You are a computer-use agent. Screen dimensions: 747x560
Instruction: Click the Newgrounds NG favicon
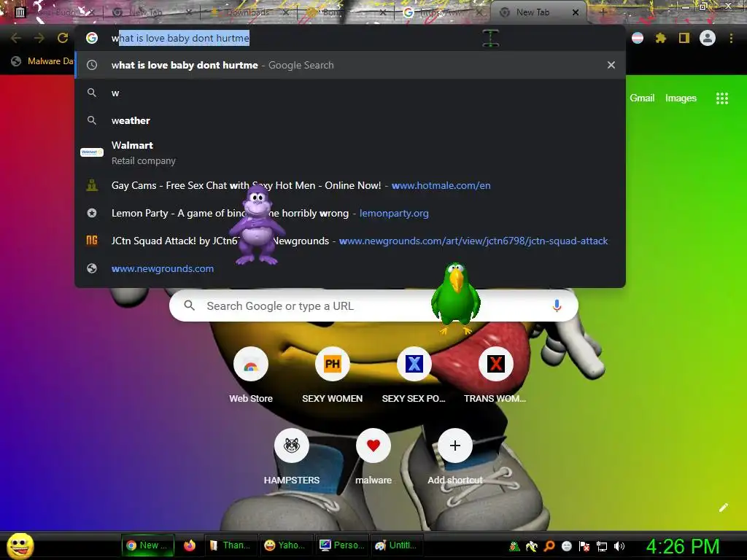point(92,241)
